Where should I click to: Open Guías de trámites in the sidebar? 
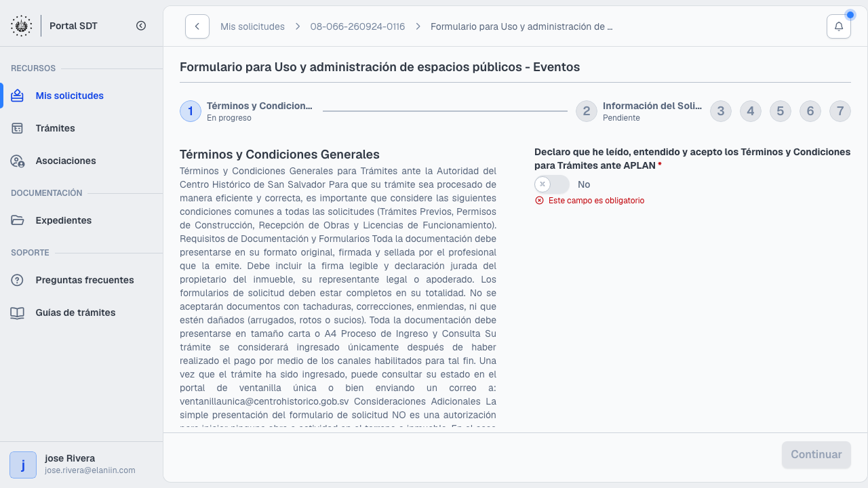pos(81,312)
